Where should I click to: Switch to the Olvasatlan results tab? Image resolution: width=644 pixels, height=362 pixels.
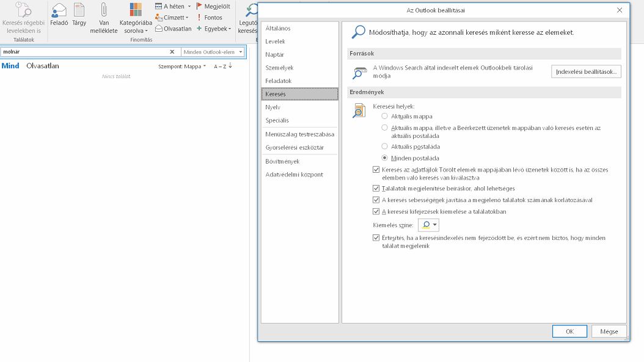click(42, 66)
